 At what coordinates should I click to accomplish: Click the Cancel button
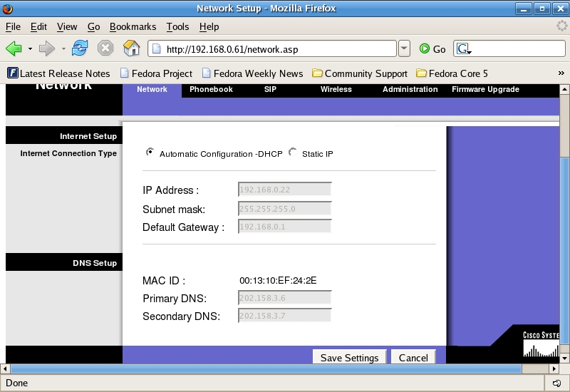tap(413, 358)
